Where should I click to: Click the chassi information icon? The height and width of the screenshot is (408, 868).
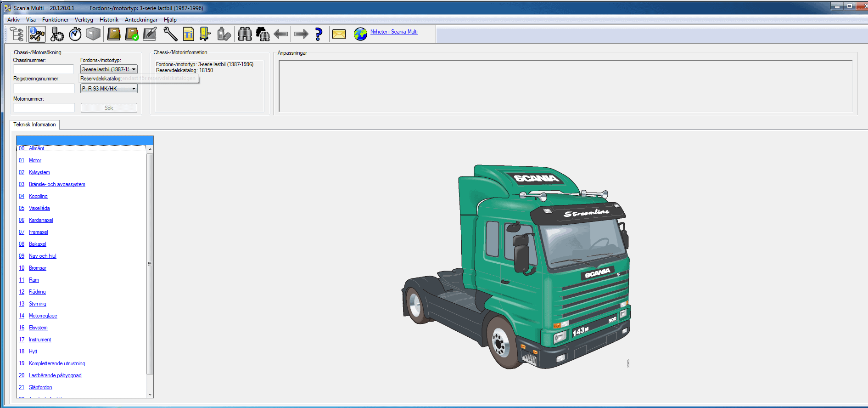coord(37,34)
